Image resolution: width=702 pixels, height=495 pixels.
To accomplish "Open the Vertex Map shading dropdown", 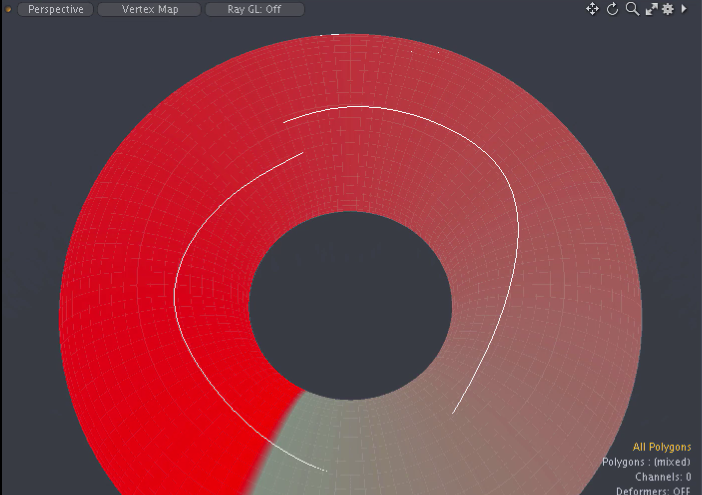I will coord(150,10).
